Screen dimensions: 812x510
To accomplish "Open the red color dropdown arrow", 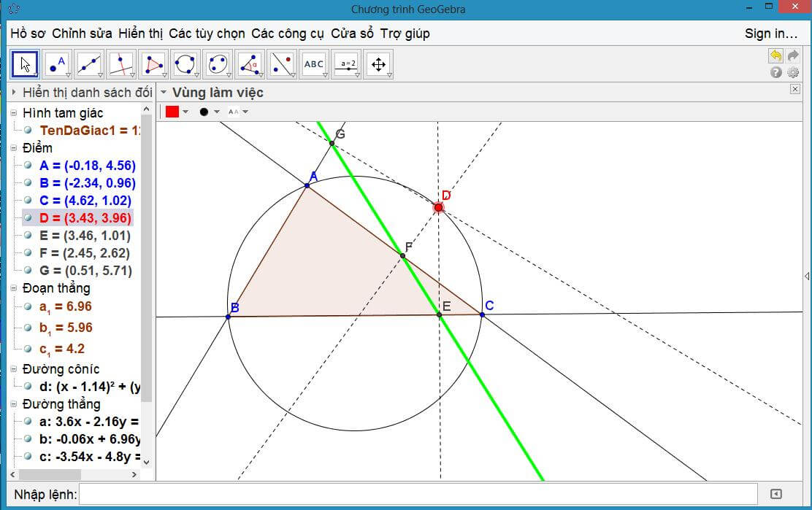I will coord(185,112).
